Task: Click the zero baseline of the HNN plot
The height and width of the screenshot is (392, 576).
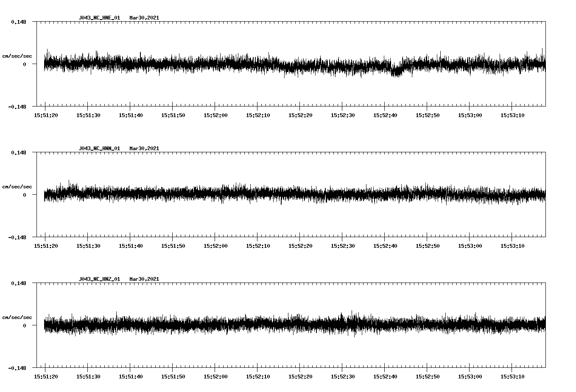Action: point(254,195)
